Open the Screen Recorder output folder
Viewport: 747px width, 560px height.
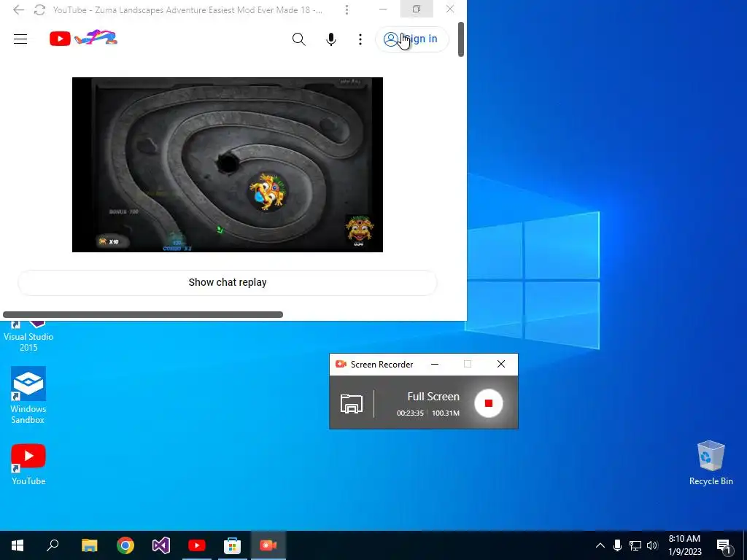point(351,403)
